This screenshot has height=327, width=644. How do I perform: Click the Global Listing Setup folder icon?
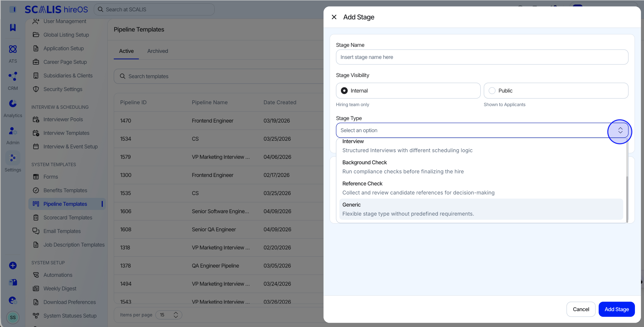[x=36, y=35]
